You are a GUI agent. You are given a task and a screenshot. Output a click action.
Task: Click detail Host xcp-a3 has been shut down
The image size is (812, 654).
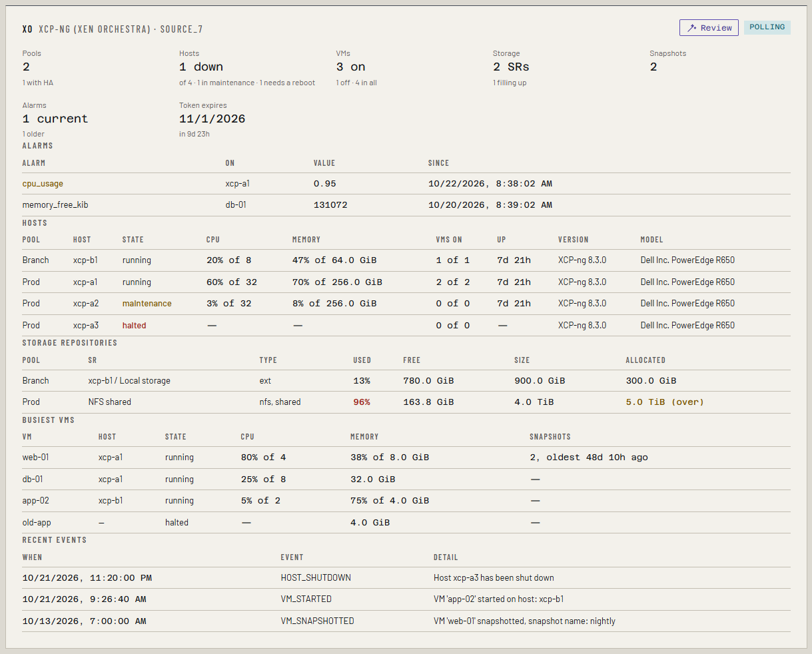coord(494,578)
